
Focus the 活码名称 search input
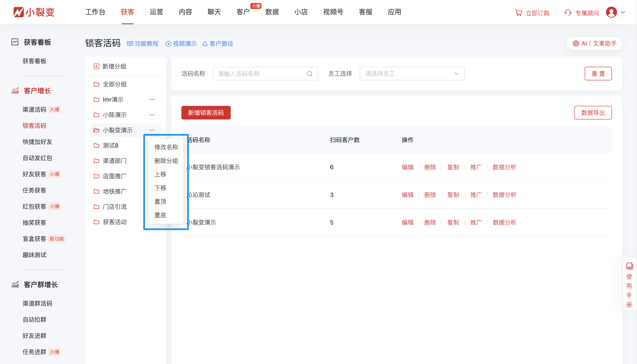pyautogui.click(x=260, y=74)
